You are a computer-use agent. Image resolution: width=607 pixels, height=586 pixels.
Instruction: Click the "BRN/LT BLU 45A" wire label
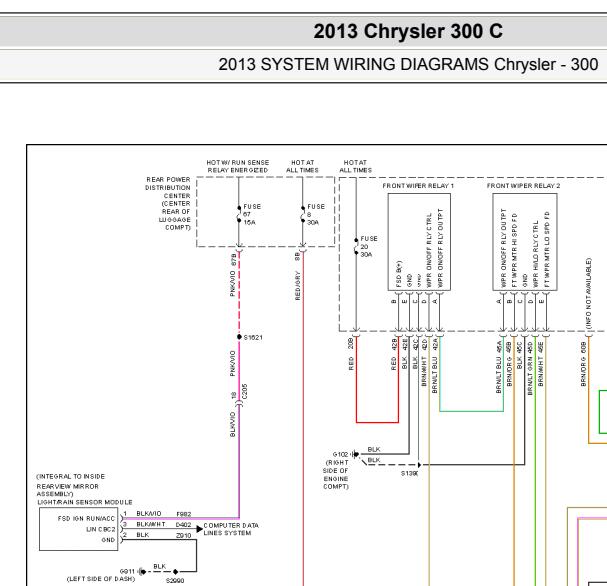click(499, 367)
